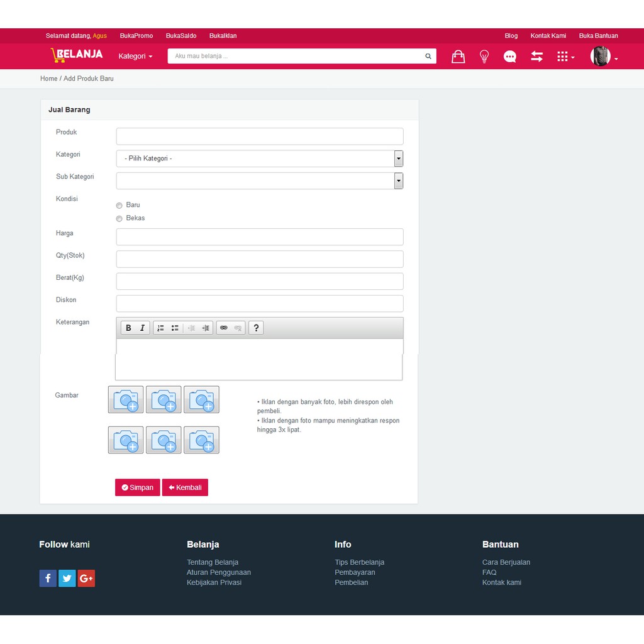Open BukaIklan in top bar

223,36
